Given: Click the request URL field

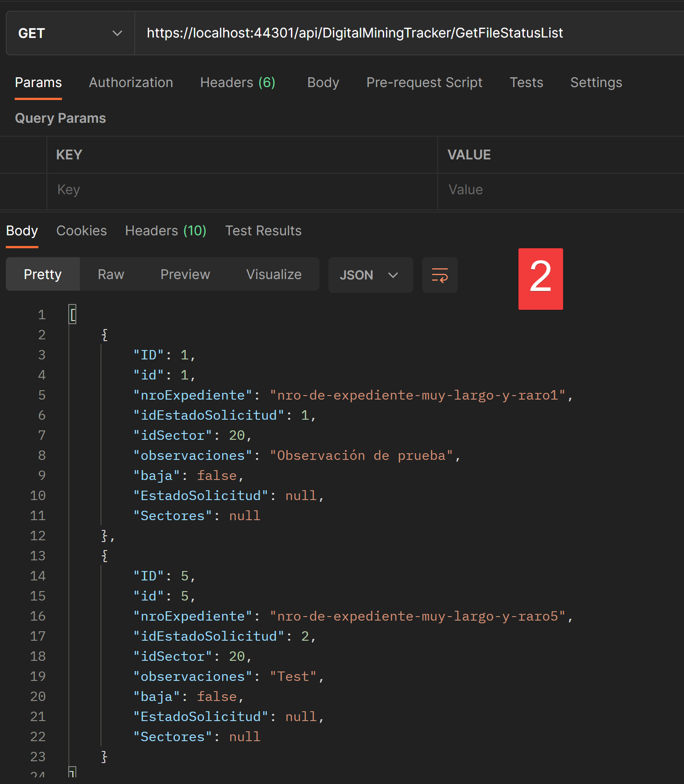Looking at the screenshot, I should [x=402, y=33].
